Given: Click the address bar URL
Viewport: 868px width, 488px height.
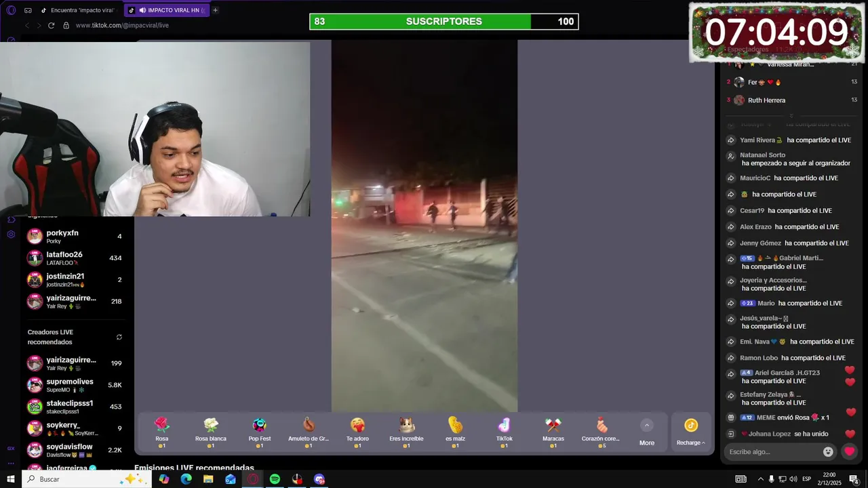Looking at the screenshot, I should point(122,25).
